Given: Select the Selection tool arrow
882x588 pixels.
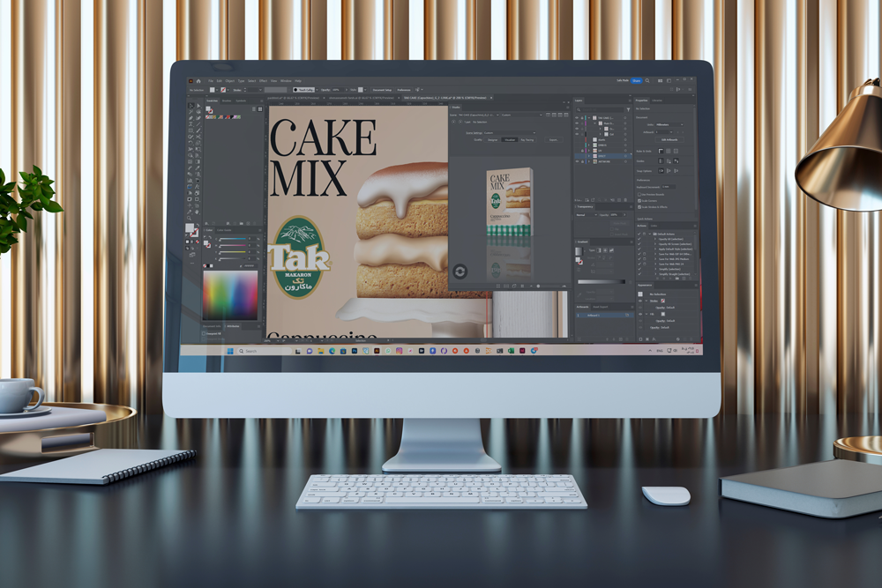Looking at the screenshot, I should click(191, 105).
